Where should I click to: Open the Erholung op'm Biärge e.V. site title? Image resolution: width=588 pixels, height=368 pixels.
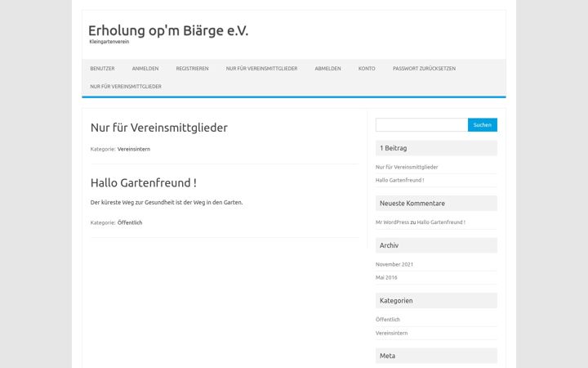(168, 30)
